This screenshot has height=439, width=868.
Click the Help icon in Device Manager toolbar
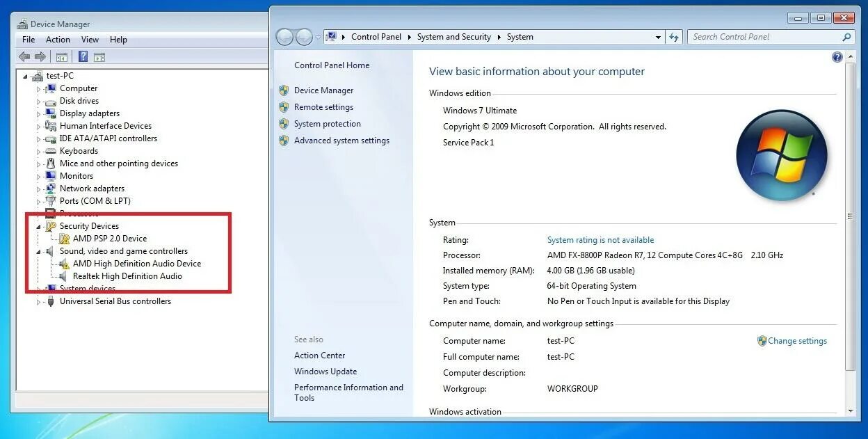tap(83, 57)
